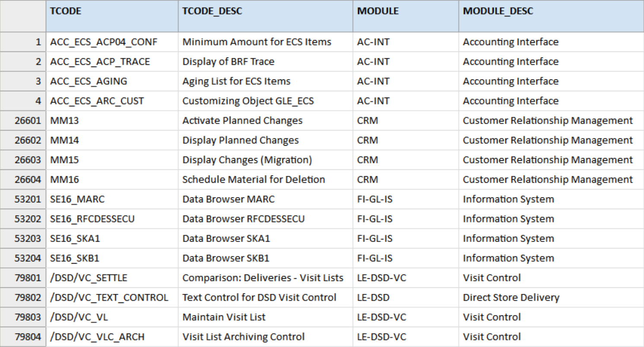
Task: Click the blank top-left corner cell
Action: 23,16
